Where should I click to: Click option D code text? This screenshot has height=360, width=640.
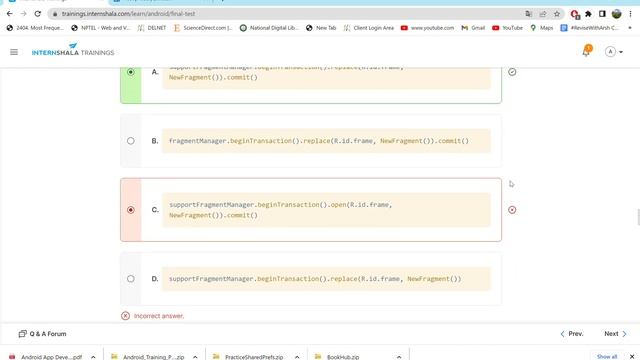[315, 279]
